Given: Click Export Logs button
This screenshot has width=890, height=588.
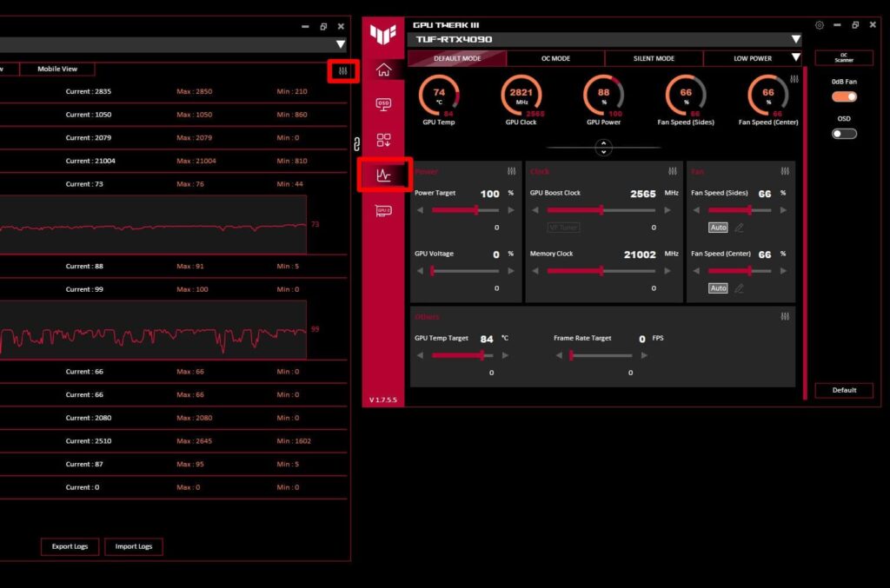Looking at the screenshot, I should [x=70, y=546].
